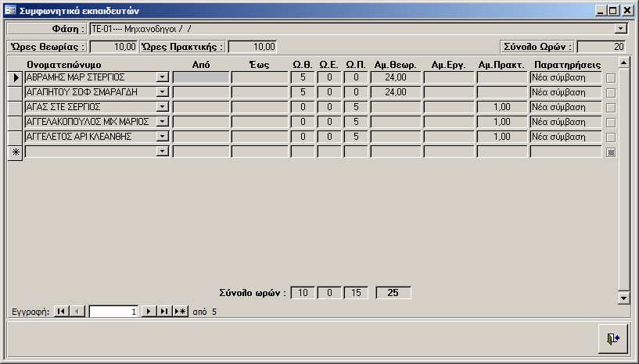
Task: Click the Από date field of first row
Action: (201, 77)
